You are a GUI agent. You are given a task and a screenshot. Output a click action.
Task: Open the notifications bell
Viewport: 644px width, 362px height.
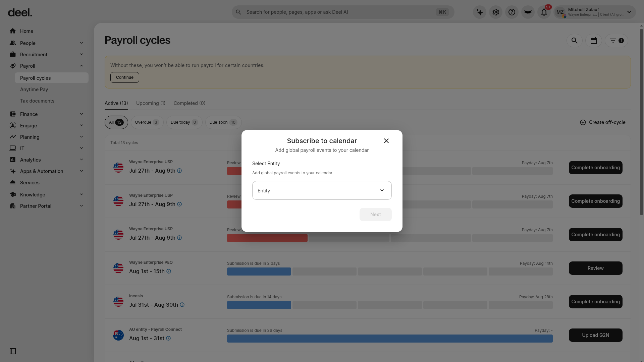tap(544, 12)
